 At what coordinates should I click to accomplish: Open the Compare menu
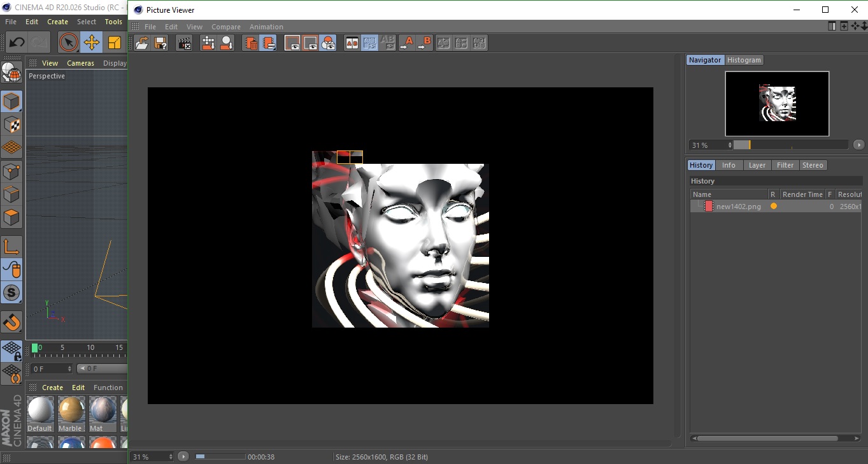coord(226,27)
